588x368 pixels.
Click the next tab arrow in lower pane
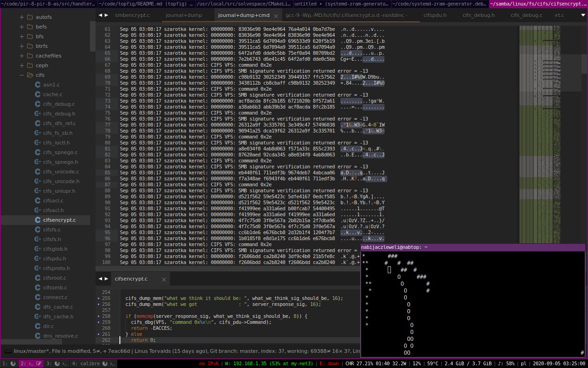point(107,279)
